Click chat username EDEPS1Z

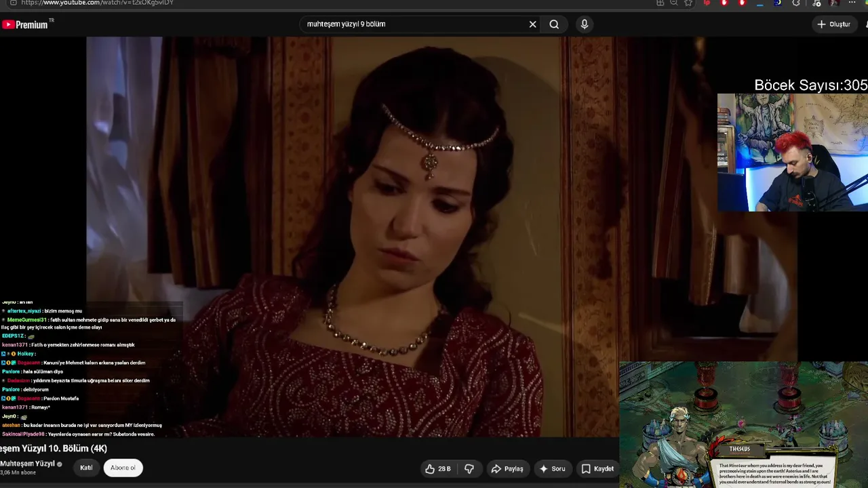point(14,336)
